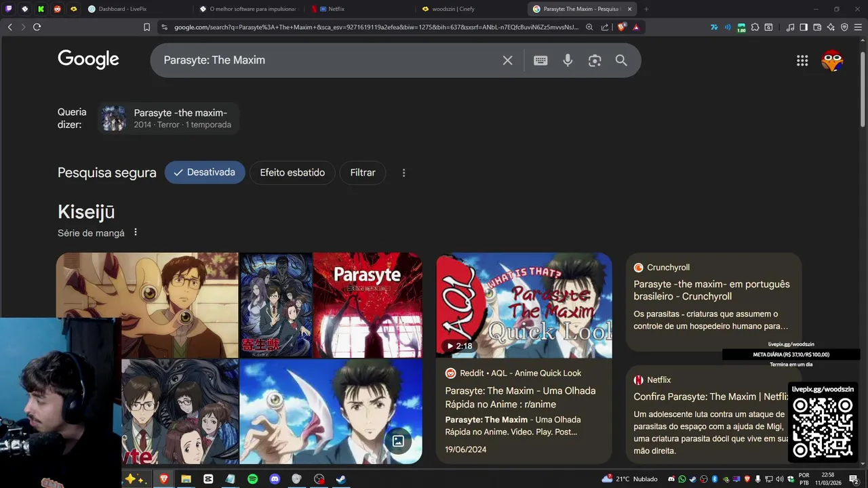
Task: Open the Crunchyroll Parasyte result
Action: point(711,290)
